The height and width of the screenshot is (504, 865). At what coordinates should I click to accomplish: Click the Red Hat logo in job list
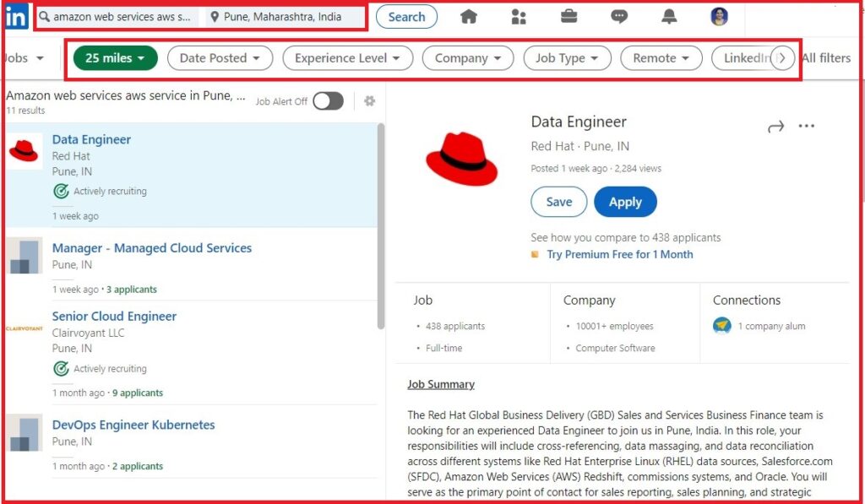(24, 150)
